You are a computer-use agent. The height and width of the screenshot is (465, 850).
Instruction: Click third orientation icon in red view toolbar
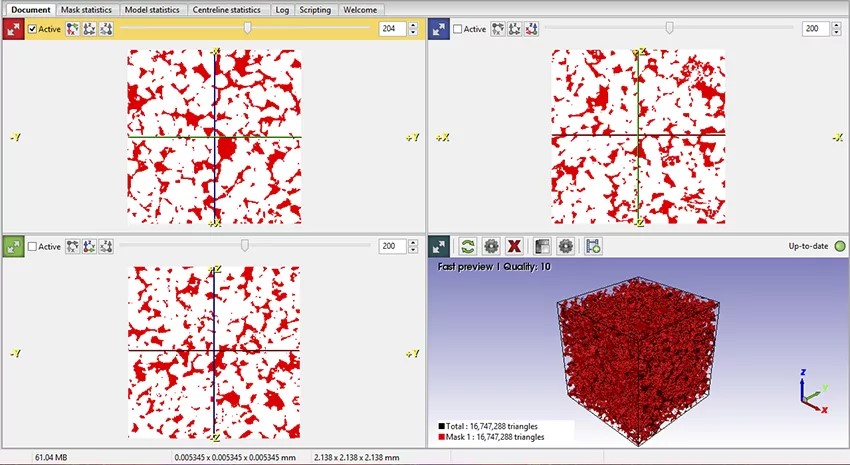coord(106,29)
